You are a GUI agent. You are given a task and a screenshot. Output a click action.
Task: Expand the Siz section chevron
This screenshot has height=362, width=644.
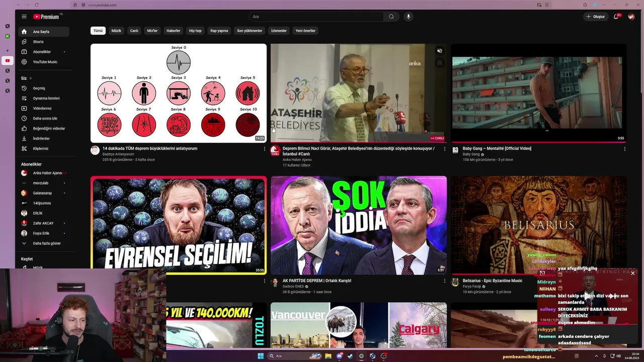point(31,78)
